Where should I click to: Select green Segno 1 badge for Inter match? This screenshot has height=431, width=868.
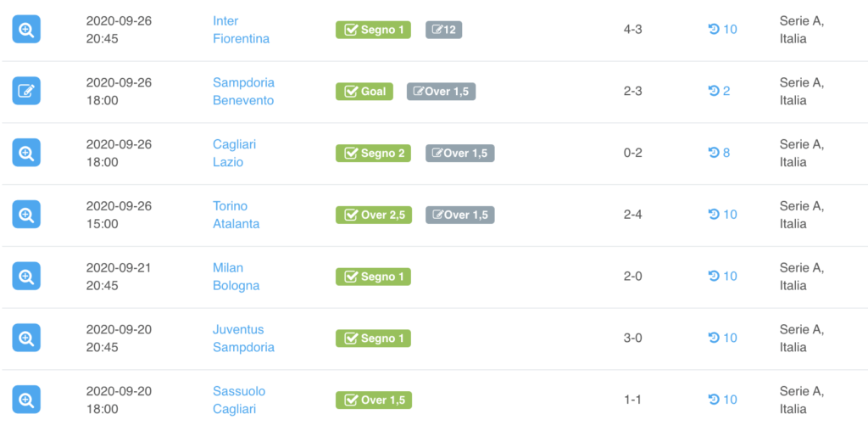pos(373,30)
